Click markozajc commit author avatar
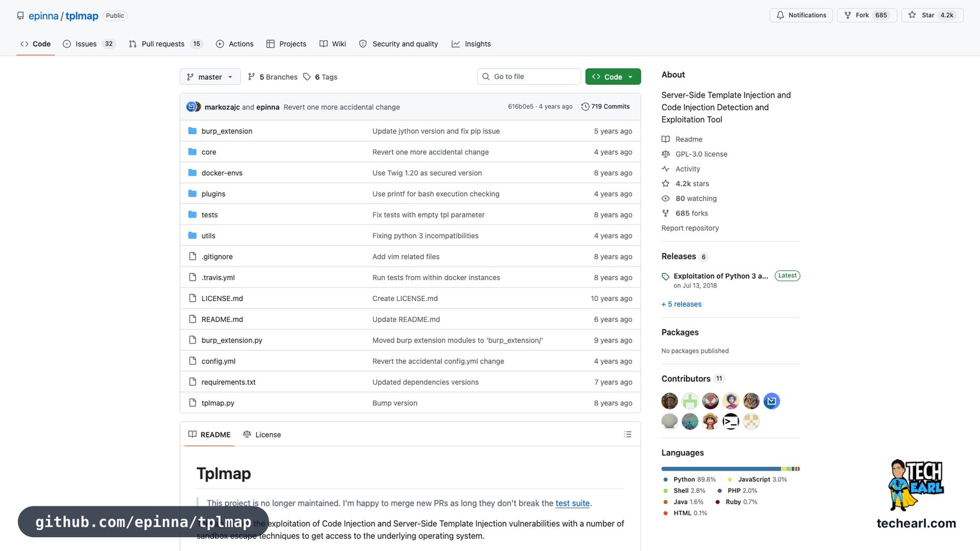980x551 pixels. 191,107
